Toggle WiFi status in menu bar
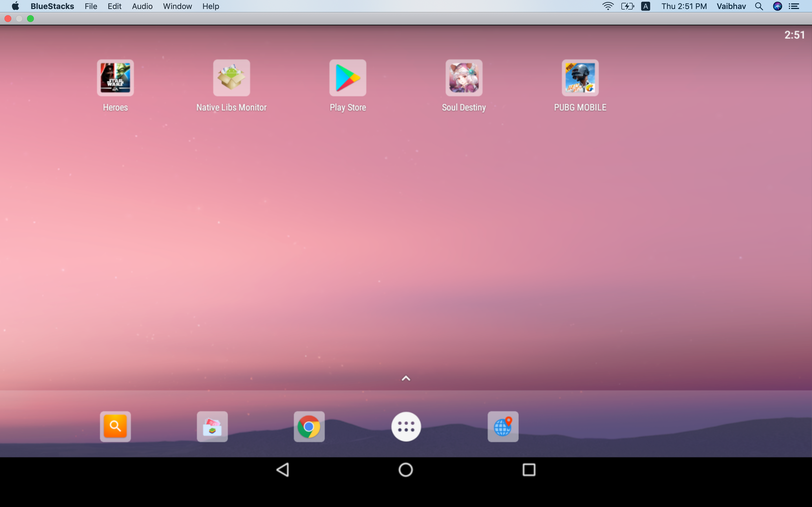The image size is (812, 507). pos(608,6)
